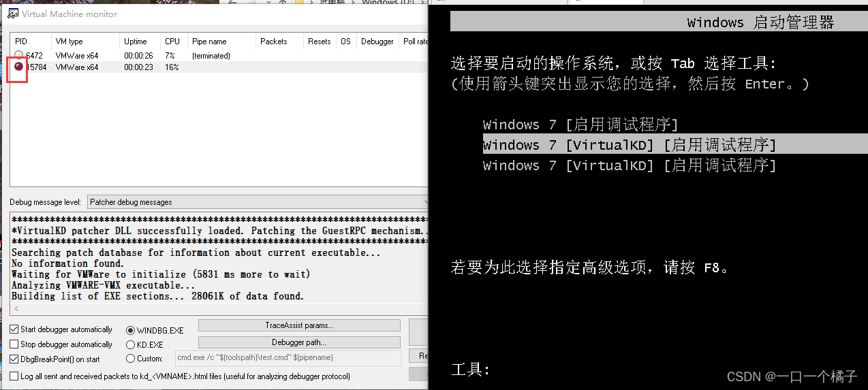Click the 'Building list of EXE sections' log line
This screenshot has width=868, height=390.
click(158, 296)
